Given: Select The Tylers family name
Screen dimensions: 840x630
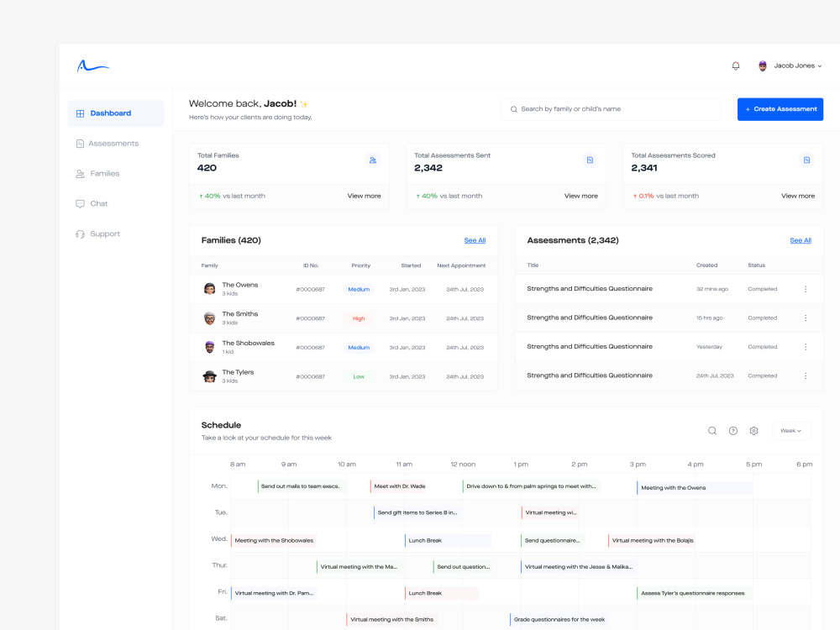Looking at the screenshot, I should (x=238, y=372).
